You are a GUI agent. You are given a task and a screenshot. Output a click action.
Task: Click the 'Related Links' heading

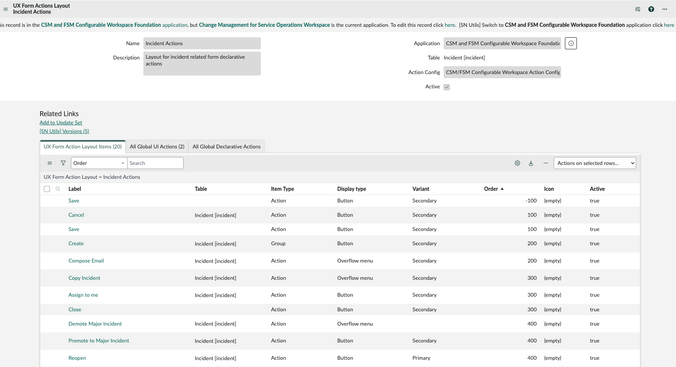59,114
